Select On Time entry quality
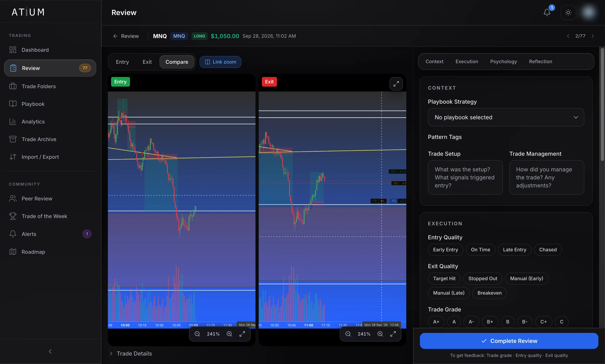 pyautogui.click(x=480, y=250)
